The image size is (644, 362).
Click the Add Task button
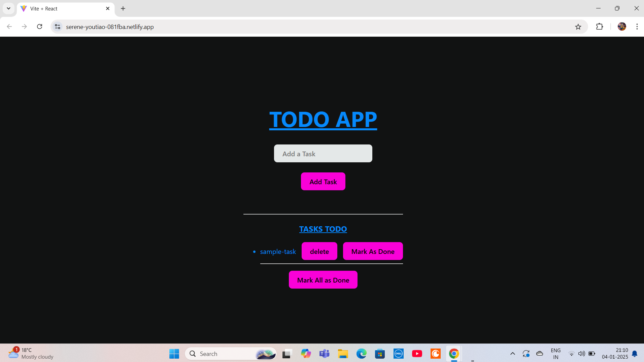click(x=323, y=182)
